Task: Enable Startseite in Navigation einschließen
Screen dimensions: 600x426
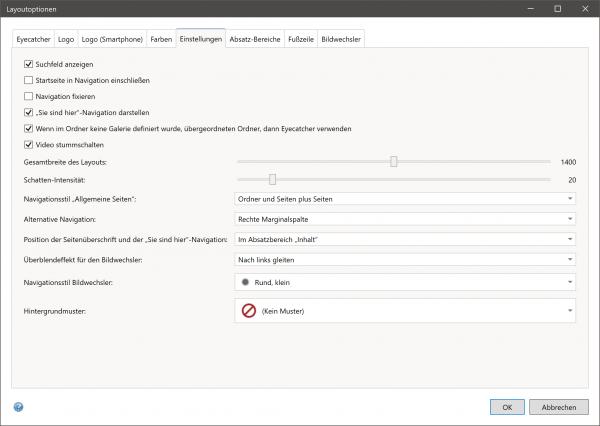Action: pos(28,80)
